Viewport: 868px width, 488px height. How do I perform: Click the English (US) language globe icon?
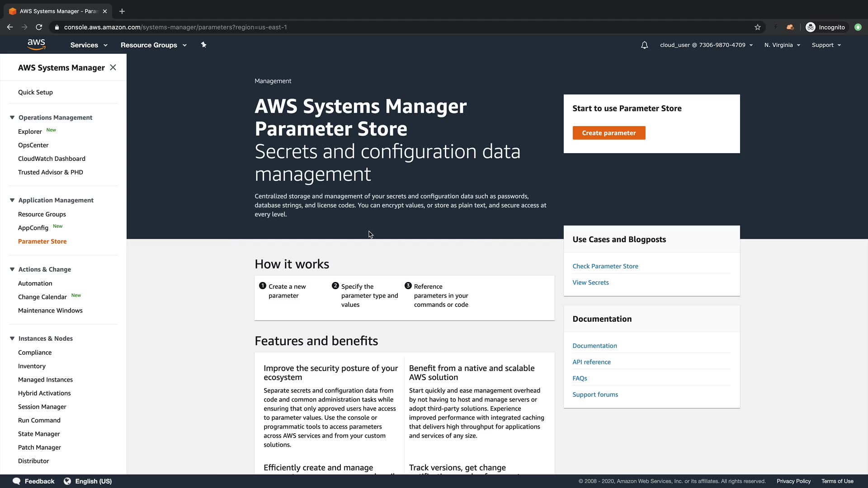[x=67, y=481]
